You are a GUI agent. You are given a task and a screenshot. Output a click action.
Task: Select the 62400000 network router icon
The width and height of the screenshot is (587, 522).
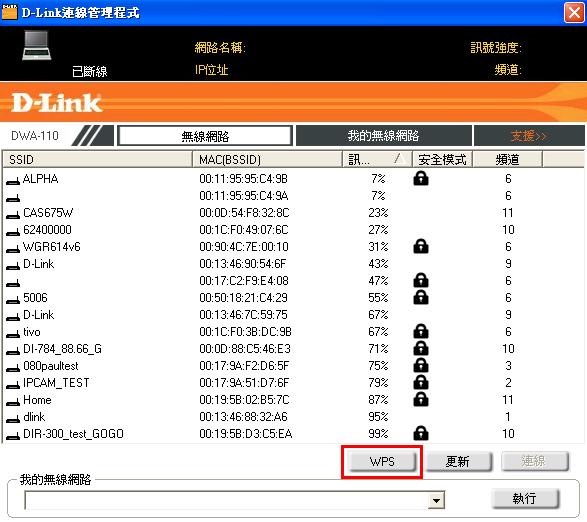point(13,232)
